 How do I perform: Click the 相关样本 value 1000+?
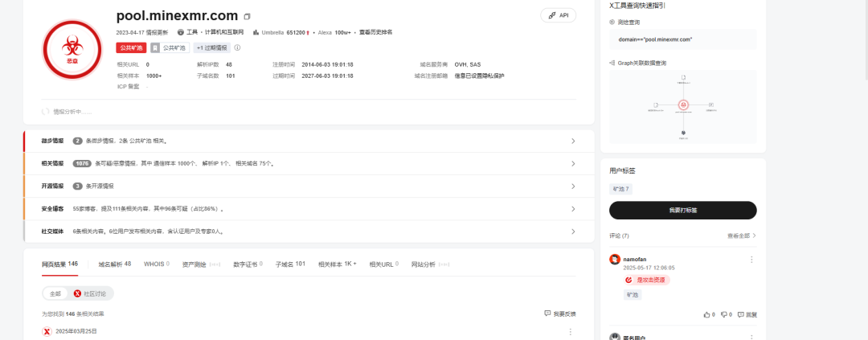pos(154,76)
